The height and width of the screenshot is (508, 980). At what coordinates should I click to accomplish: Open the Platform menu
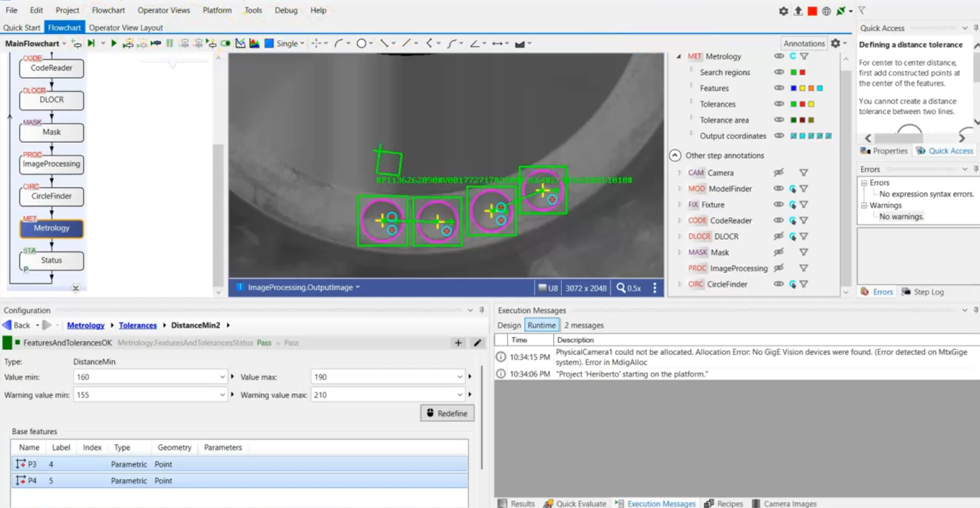pos(217,10)
